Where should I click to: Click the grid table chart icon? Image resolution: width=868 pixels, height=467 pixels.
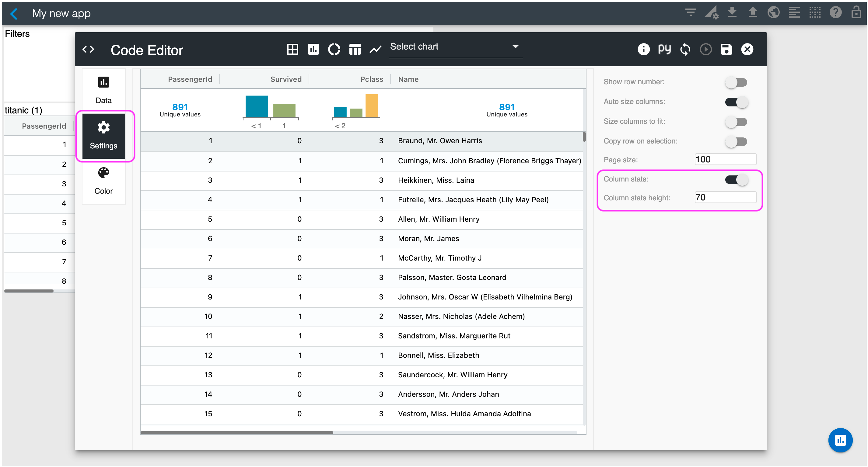[x=292, y=49]
